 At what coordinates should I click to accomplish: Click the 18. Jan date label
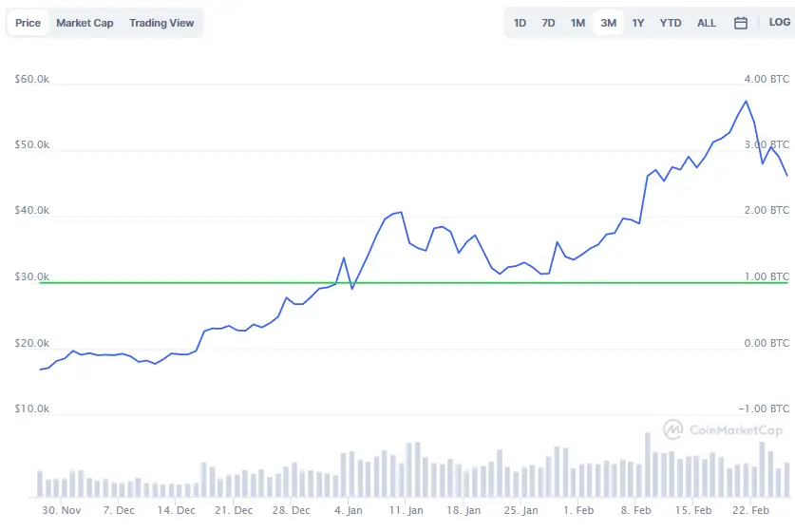pyautogui.click(x=464, y=511)
